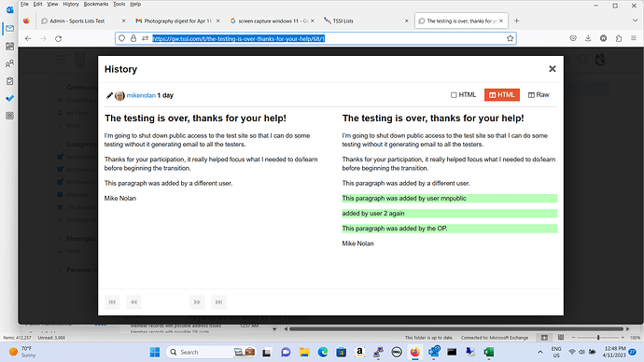Go to previous revision
The width and height of the screenshot is (644, 362).
pyautogui.click(x=133, y=302)
